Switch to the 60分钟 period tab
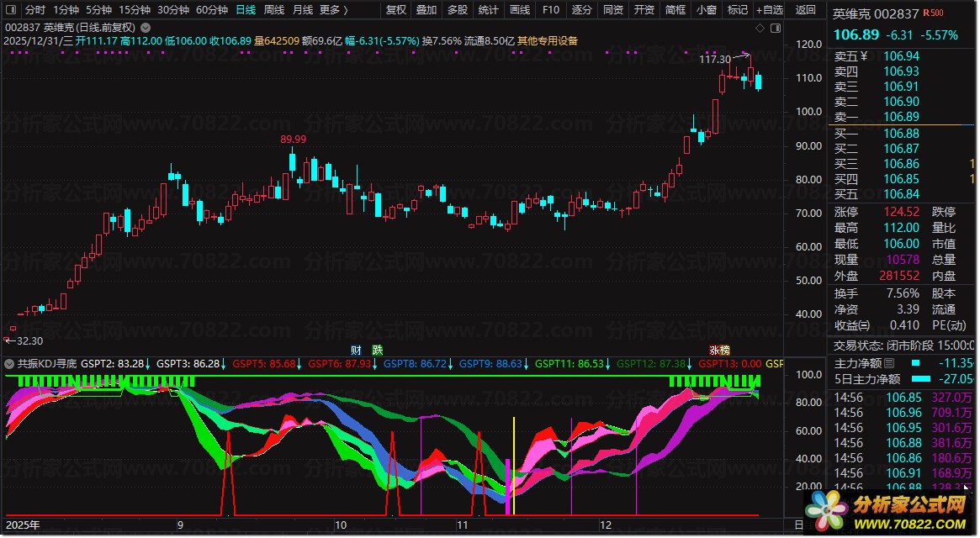The height and width of the screenshot is (538, 980). (212, 9)
